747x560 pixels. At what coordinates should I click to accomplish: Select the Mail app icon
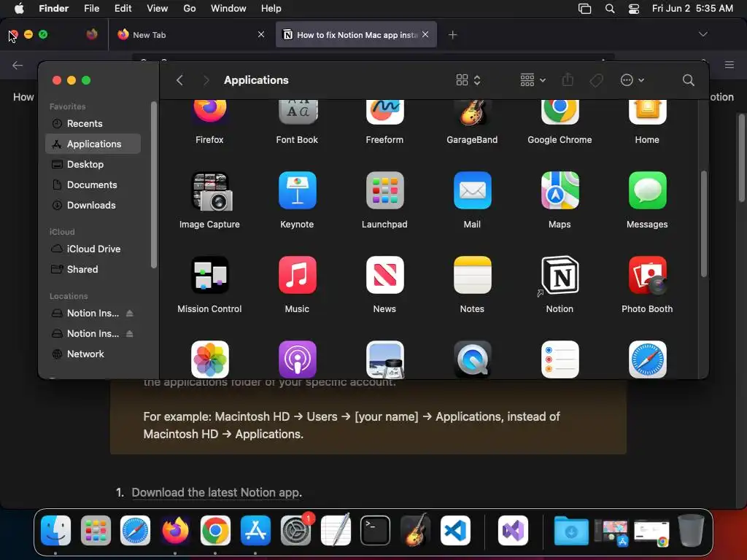[x=472, y=190]
